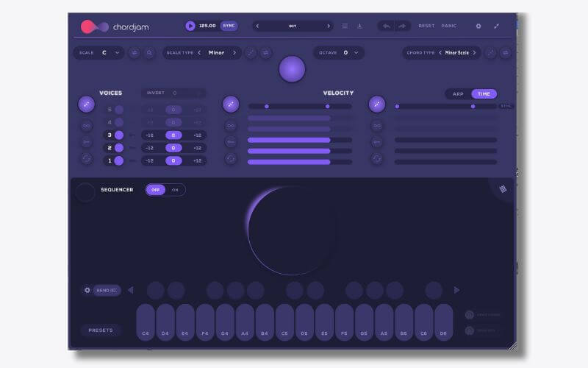Viewport: 588px width, 368px height.
Task: Switch to the TIME tab
Action: tap(484, 94)
